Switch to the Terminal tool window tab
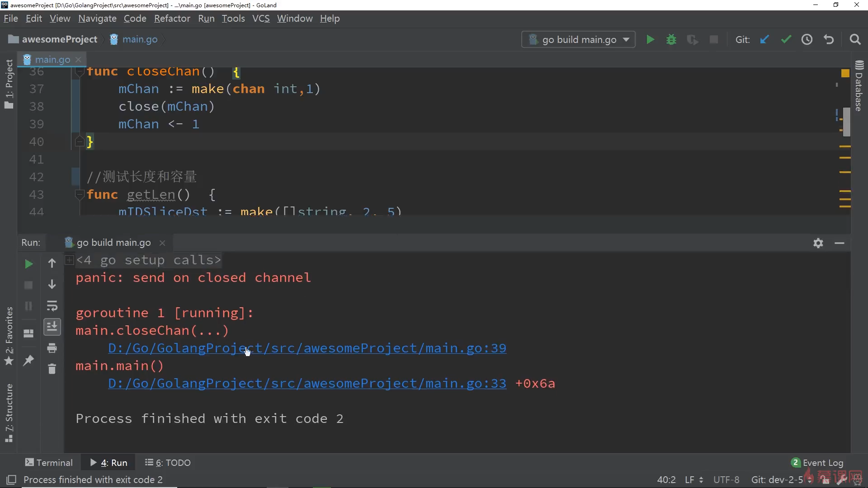The height and width of the screenshot is (488, 868). coord(49,463)
